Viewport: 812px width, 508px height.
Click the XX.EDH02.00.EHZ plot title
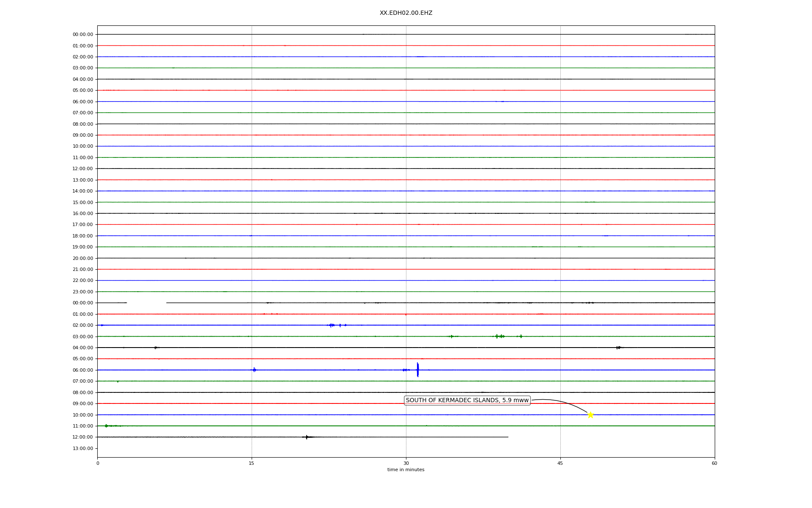(406, 13)
